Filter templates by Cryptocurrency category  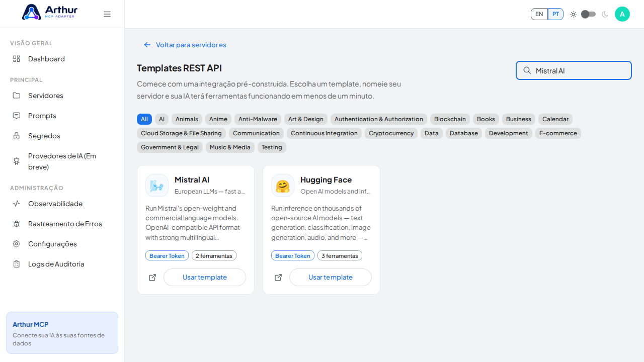tap(391, 133)
